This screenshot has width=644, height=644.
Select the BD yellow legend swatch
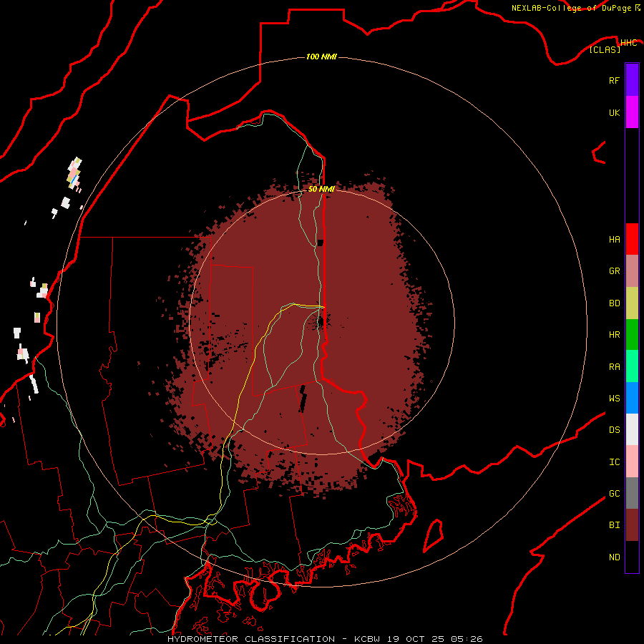(632, 303)
